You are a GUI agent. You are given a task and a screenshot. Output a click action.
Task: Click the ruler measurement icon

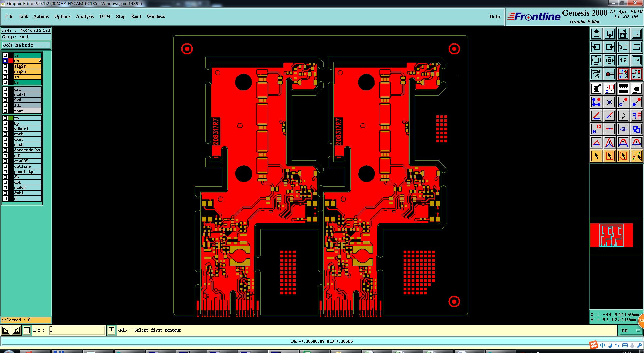click(623, 89)
